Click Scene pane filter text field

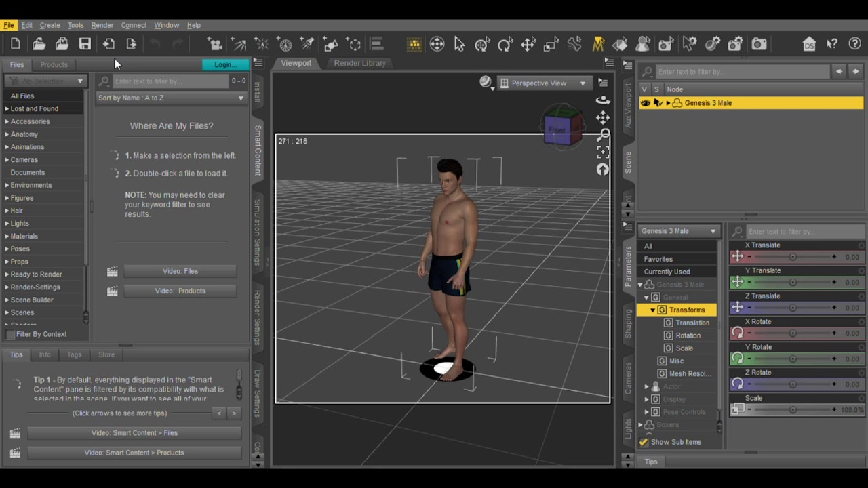tap(743, 71)
